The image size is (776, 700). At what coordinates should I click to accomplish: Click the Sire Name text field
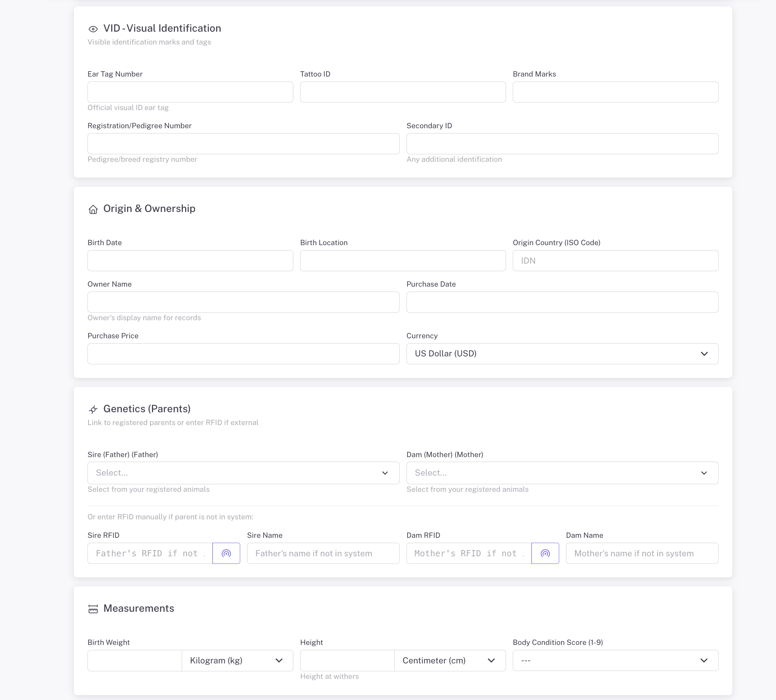click(323, 553)
